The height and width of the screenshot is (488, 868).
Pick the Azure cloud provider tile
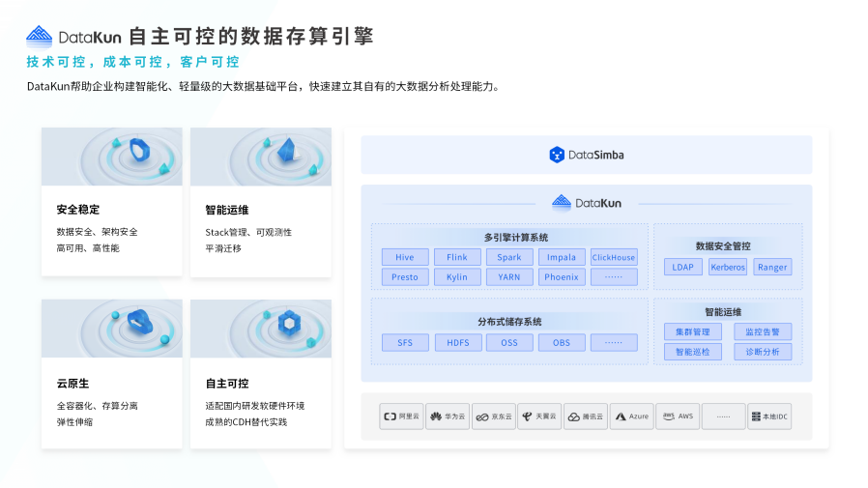(631, 416)
